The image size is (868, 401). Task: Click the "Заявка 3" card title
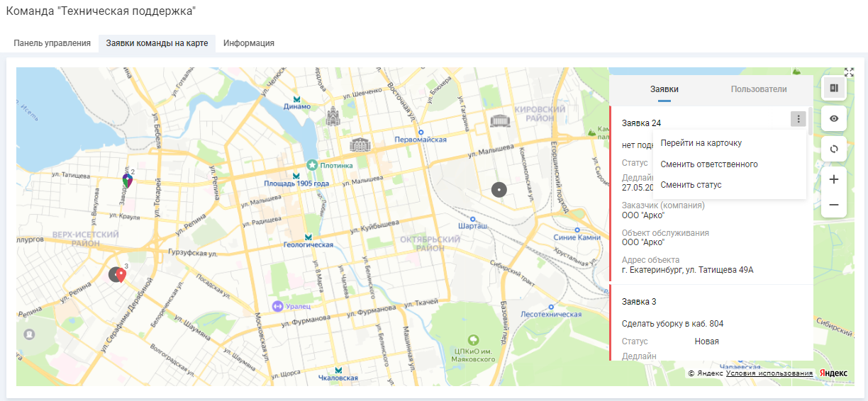(639, 302)
